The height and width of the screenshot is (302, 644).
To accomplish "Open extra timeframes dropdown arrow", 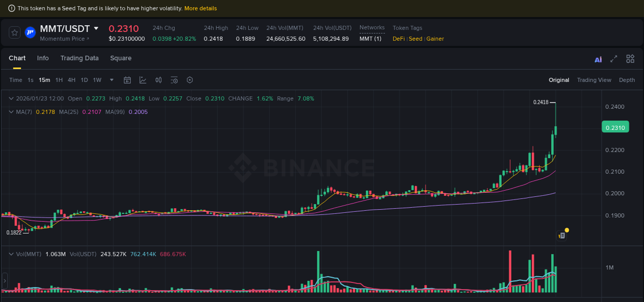I will (111, 80).
